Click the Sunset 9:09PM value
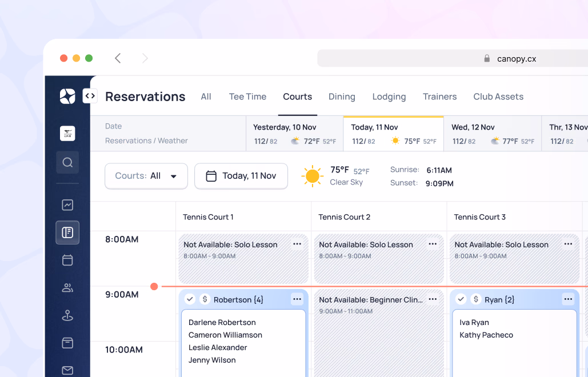 (439, 183)
